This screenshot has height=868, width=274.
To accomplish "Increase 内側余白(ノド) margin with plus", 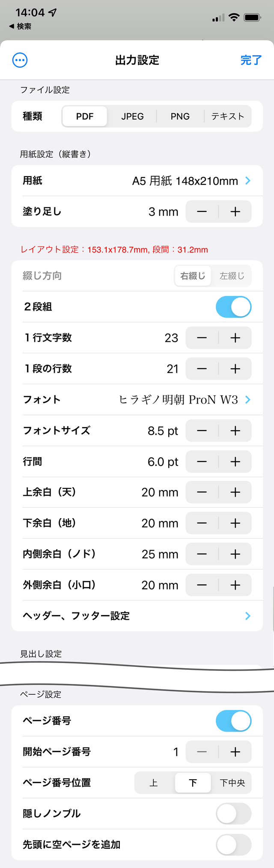I will click(x=235, y=554).
